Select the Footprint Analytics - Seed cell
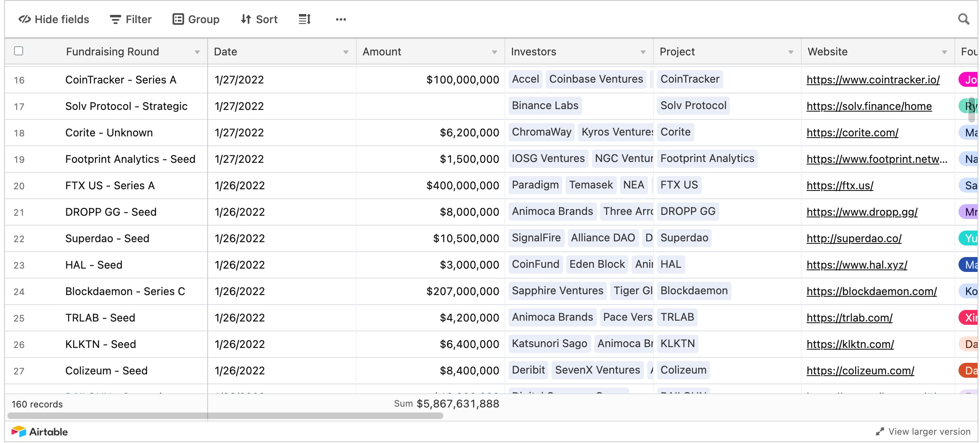Screen dimensions: 980x443 coord(130,159)
